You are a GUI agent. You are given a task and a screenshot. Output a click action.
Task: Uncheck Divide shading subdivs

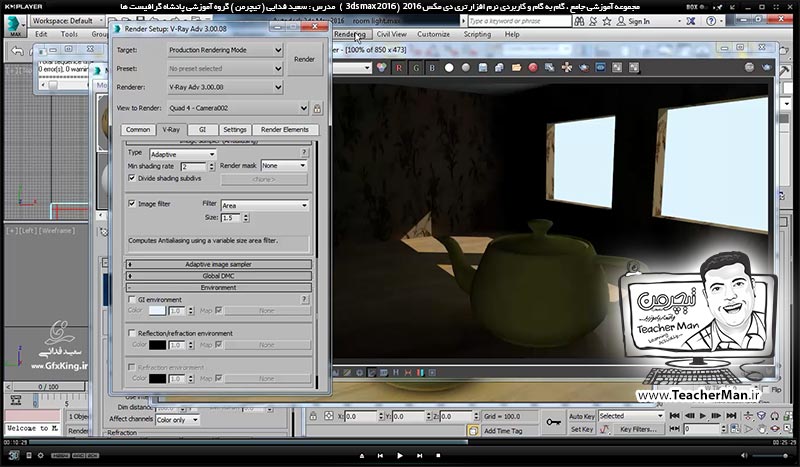click(x=132, y=178)
